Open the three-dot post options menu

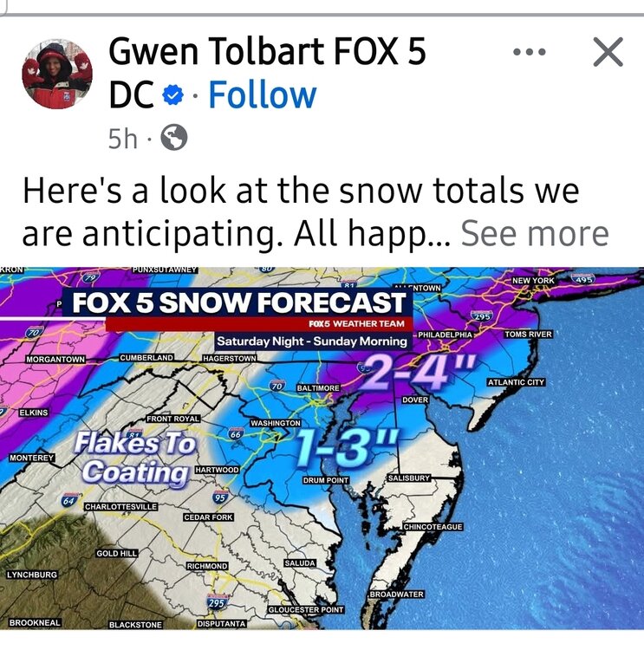point(529,53)
